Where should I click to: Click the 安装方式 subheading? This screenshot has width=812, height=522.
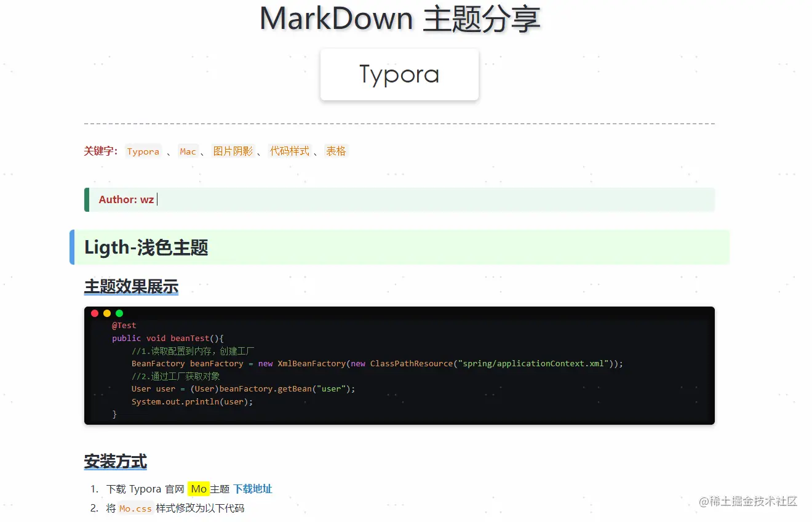pos(116,461)
